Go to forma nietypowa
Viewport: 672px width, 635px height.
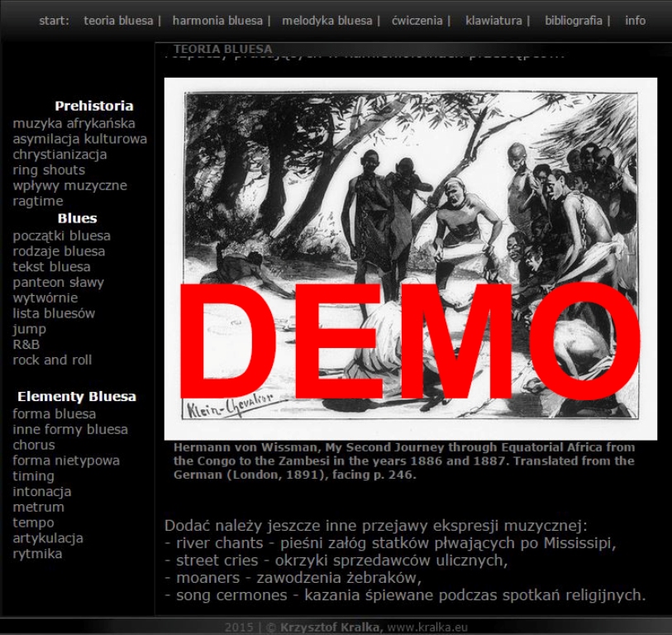click(x=66, y=461)
